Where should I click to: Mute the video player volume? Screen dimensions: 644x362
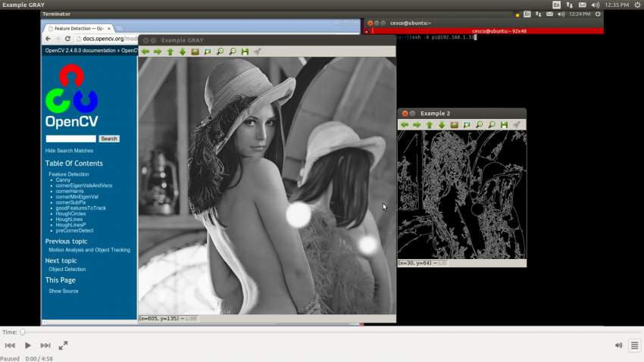[x=618, y=345]
